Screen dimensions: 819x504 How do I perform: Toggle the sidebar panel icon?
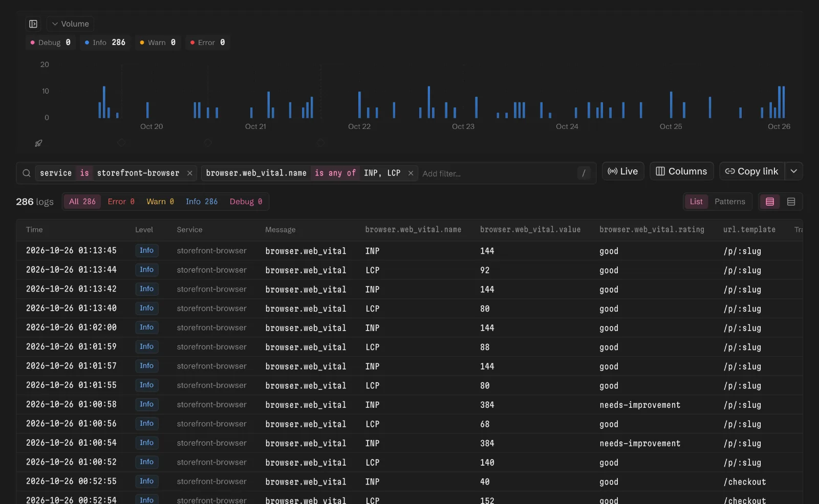coord(33,24)
